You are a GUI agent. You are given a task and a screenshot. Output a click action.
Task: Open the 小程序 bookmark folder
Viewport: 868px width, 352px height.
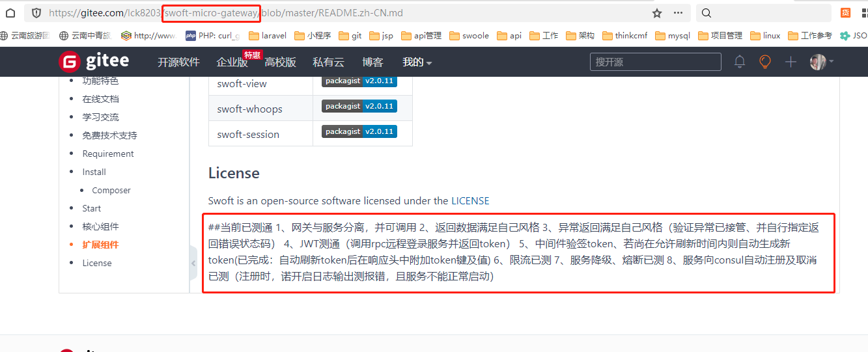[313, 36]
